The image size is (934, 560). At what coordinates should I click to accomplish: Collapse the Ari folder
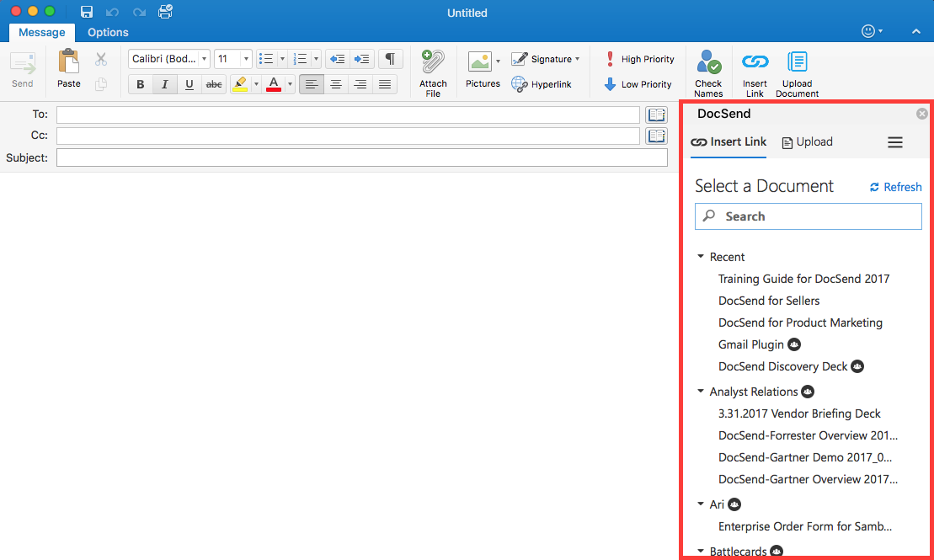click(701, 504)
